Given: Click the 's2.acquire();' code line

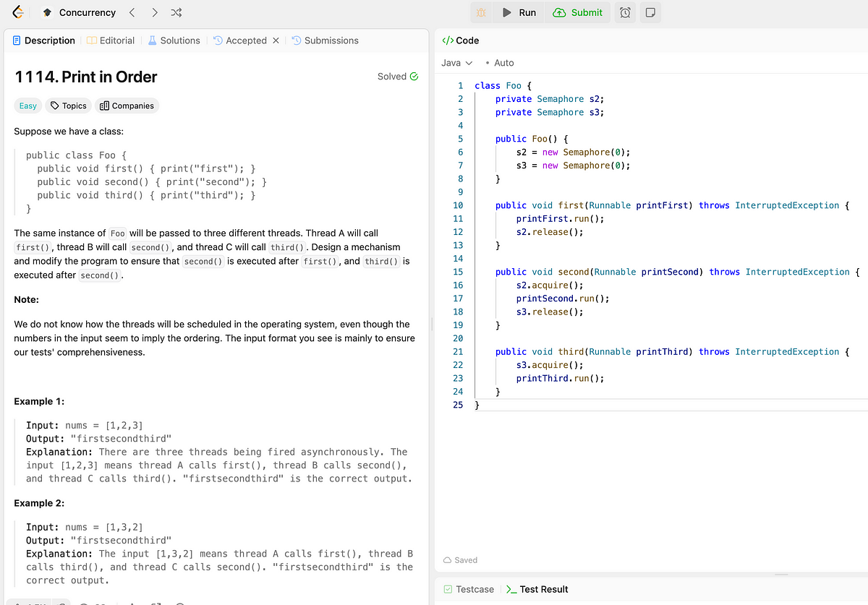Looking at the screenshot, I should point(550,285).
